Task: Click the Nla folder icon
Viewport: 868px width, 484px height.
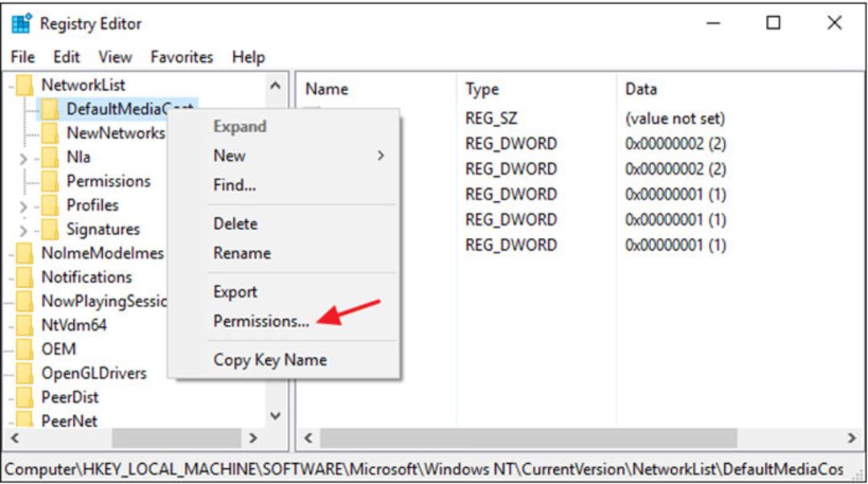Action: 50,158
